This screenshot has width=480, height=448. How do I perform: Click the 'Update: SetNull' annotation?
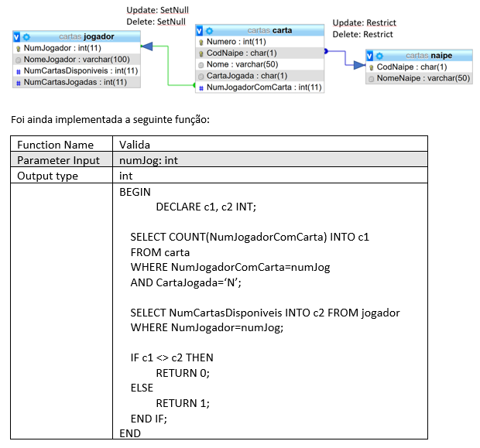pos(158,10)
